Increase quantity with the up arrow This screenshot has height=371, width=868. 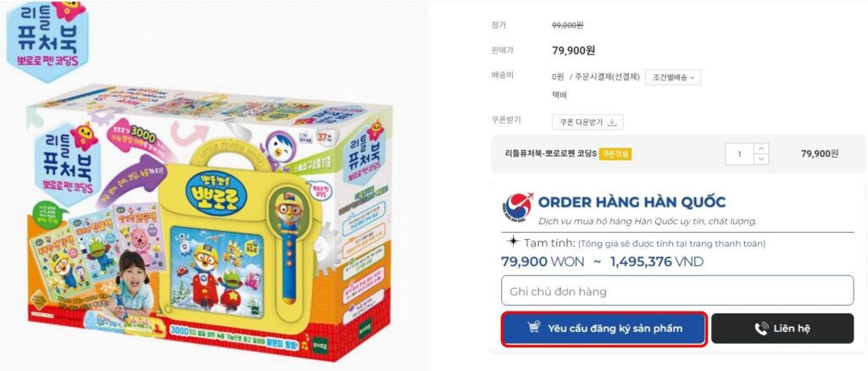point(761,149)
